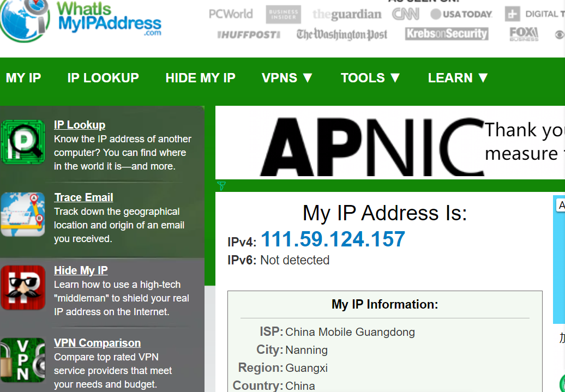Click the small green ad marker icon
This screenshot has width=565, height=392.
[221, 186]
